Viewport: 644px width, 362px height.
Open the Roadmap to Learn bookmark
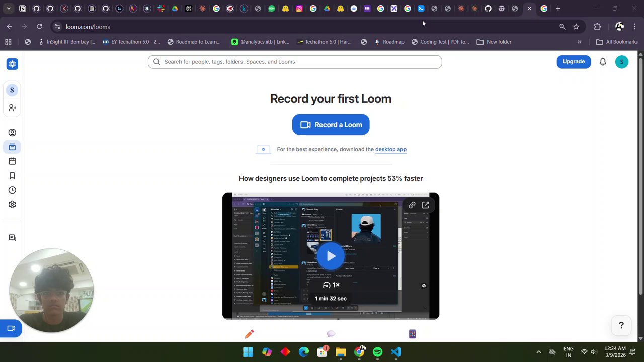[194, 42]
